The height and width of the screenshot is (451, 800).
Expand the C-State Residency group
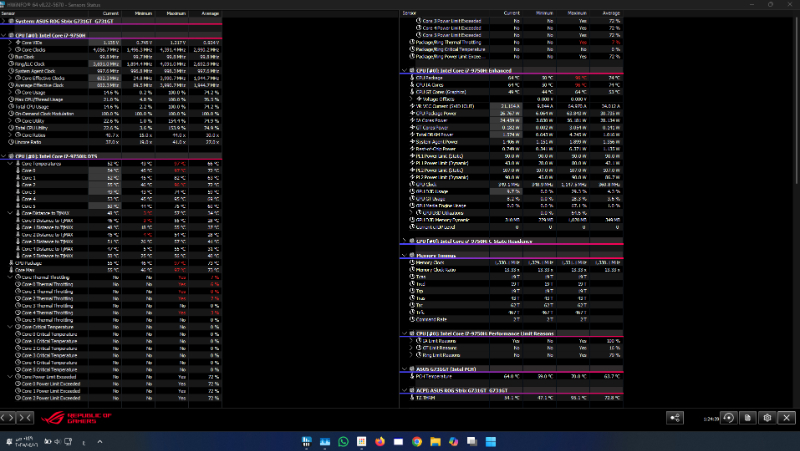(405, 241)
